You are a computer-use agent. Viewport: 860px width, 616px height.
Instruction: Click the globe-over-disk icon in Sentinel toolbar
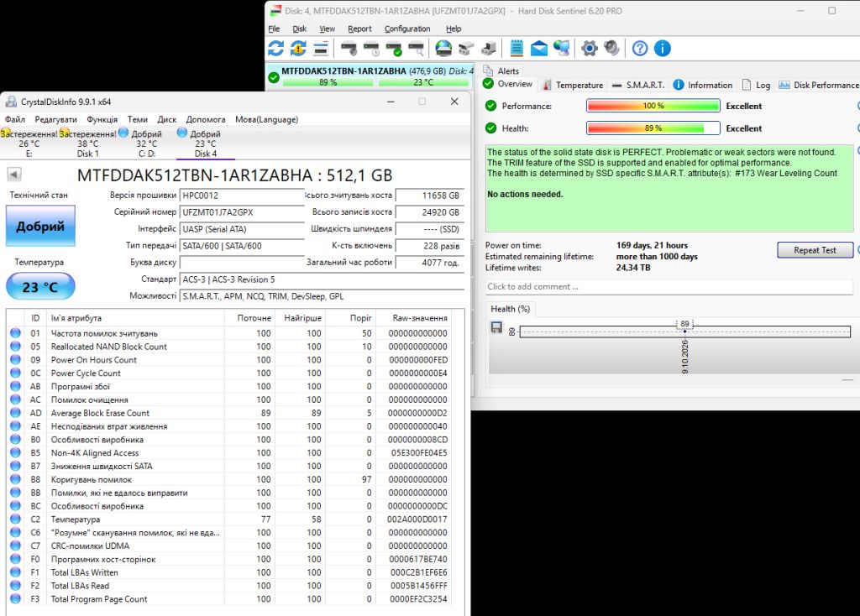coord(443,48)
